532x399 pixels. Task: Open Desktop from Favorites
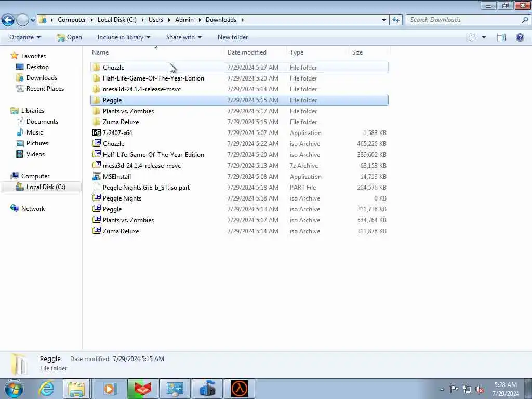[37, 67]
